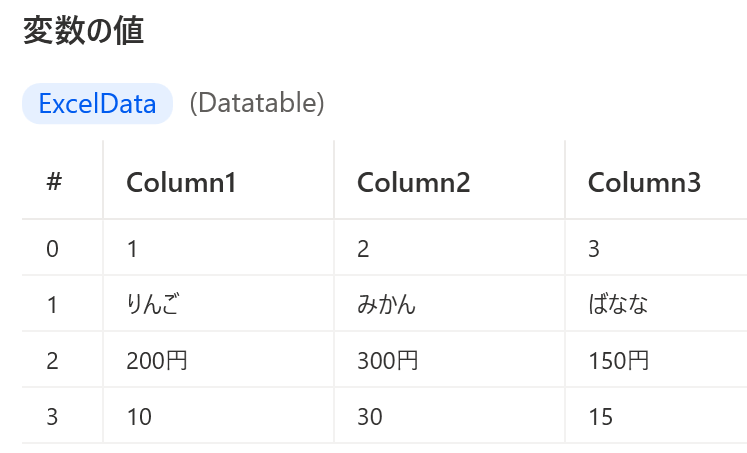
Task: Select the cell with value 15
Action: coord(656,416)
